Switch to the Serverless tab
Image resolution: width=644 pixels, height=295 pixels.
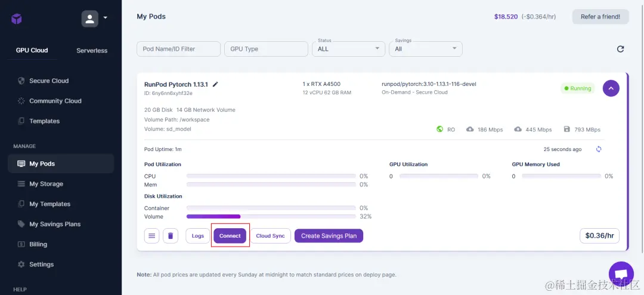pyautogui.click(x=92, y=51)
